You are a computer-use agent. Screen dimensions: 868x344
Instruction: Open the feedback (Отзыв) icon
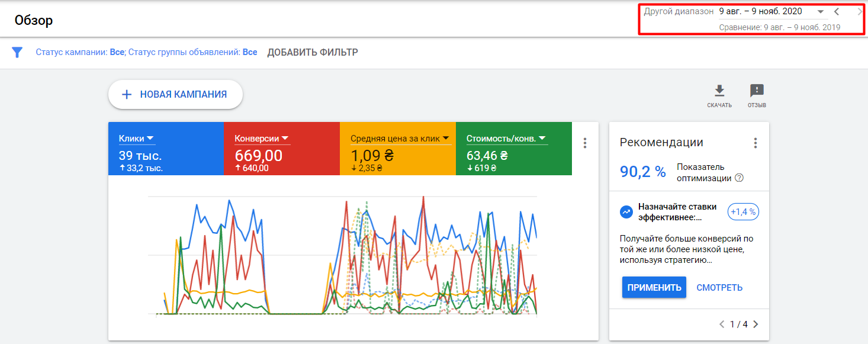coord(757,91)
